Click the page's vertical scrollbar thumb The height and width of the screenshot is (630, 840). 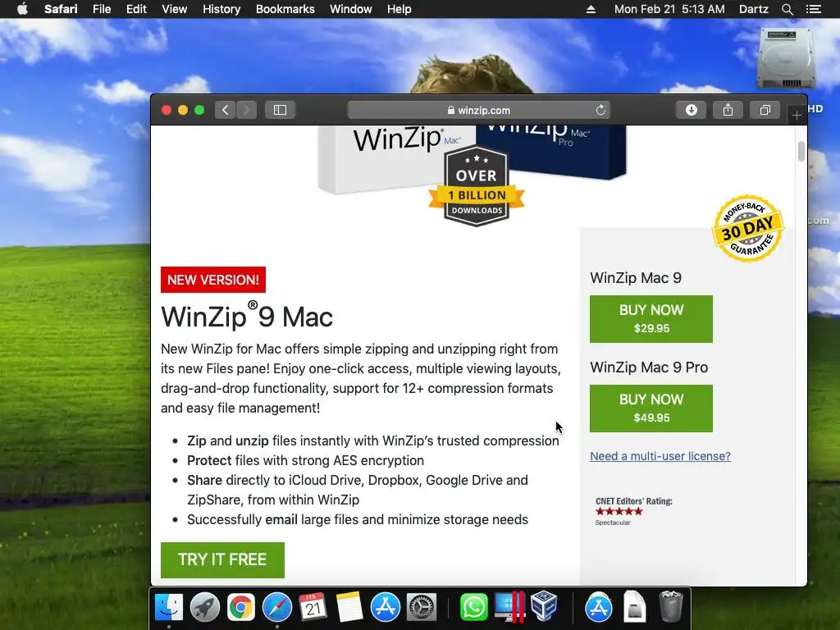[x=801, y=152]
